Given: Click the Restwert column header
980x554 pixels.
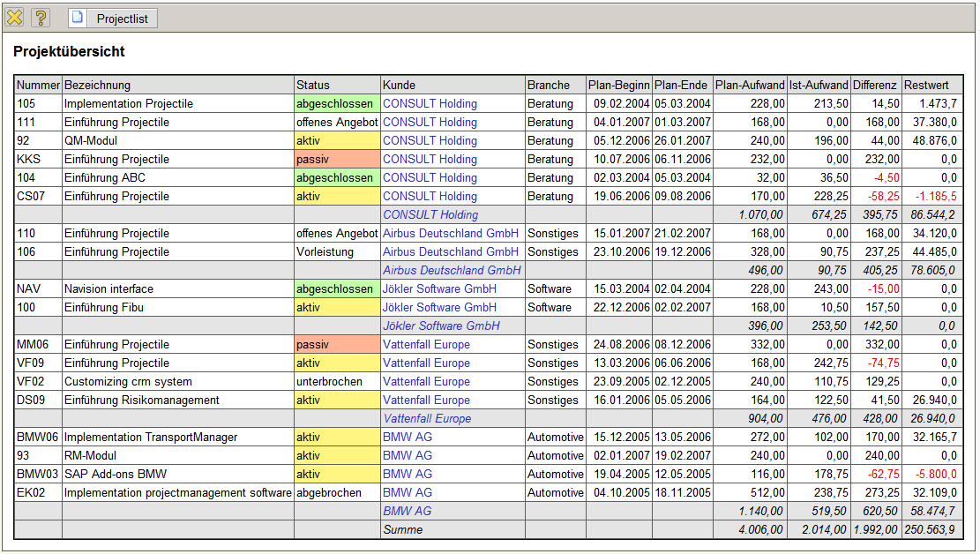Looking at the screenshot, I should coord(926,86).
